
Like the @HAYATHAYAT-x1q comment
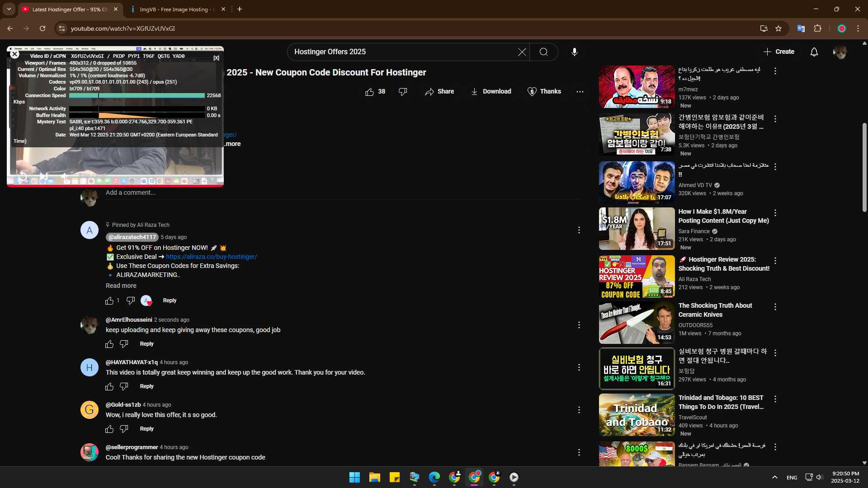coord(109,387)
